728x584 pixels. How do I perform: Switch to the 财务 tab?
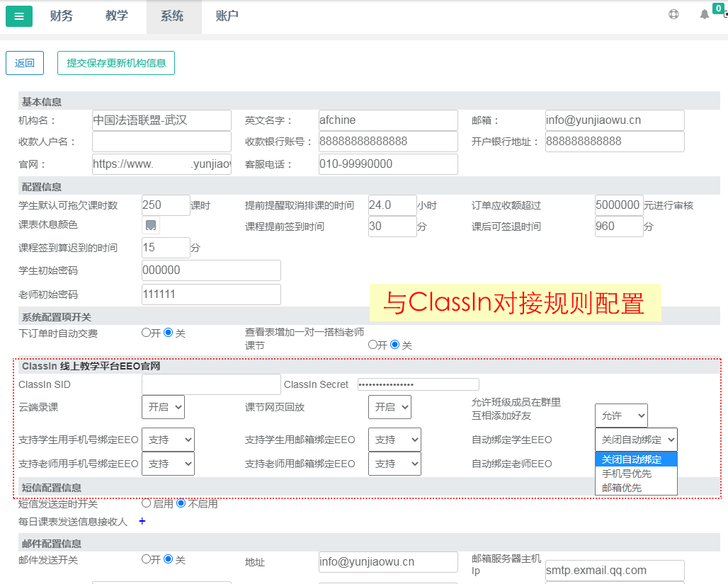(62, 16)
